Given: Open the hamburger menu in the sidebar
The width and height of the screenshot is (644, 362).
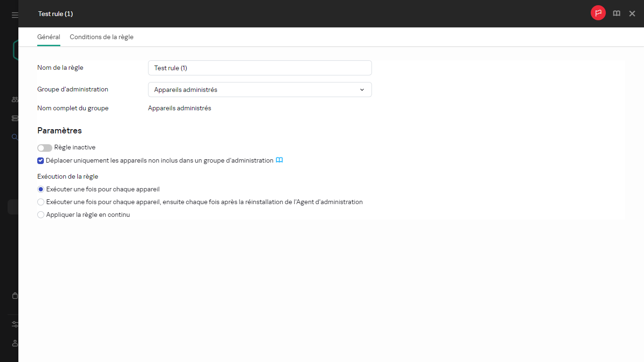Looking at the screenshot, I should [x=15, y=15].
